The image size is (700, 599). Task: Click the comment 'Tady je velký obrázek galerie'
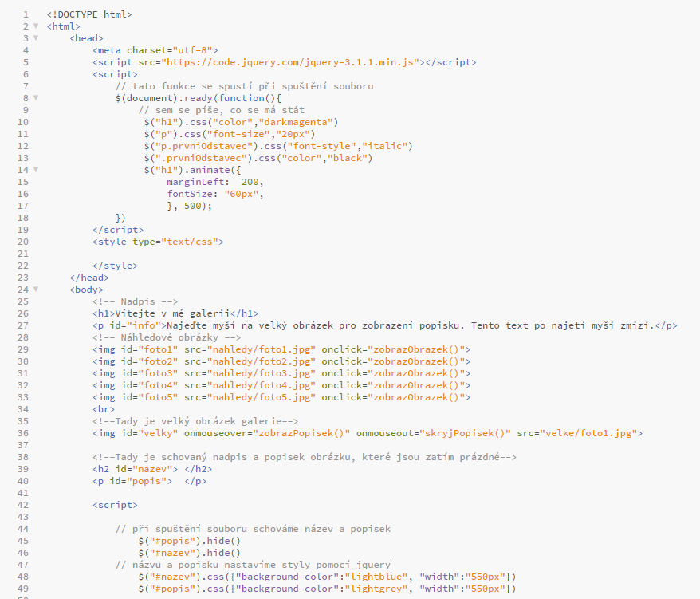coord(195,421)
